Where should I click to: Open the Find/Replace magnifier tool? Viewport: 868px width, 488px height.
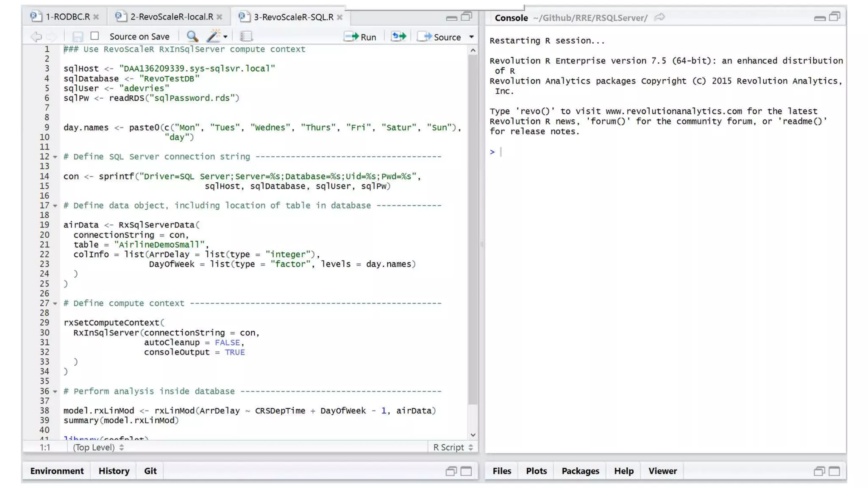[x=192, y=36]
